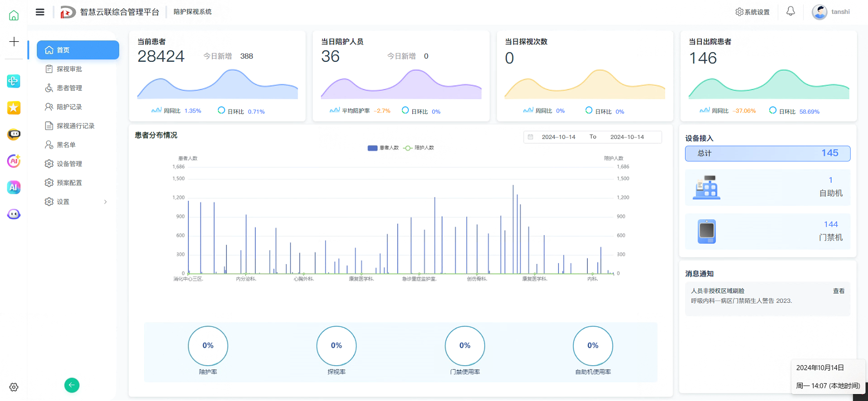Click the 陪护探视系统 title text
This screenshot has width=868, height=401.
(x=192, y=12)
